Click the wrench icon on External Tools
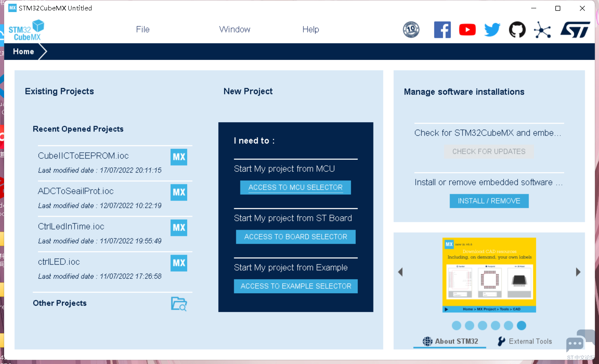This screenshot has width=599, height=364. pyautogui.click(x=502, y=342)
